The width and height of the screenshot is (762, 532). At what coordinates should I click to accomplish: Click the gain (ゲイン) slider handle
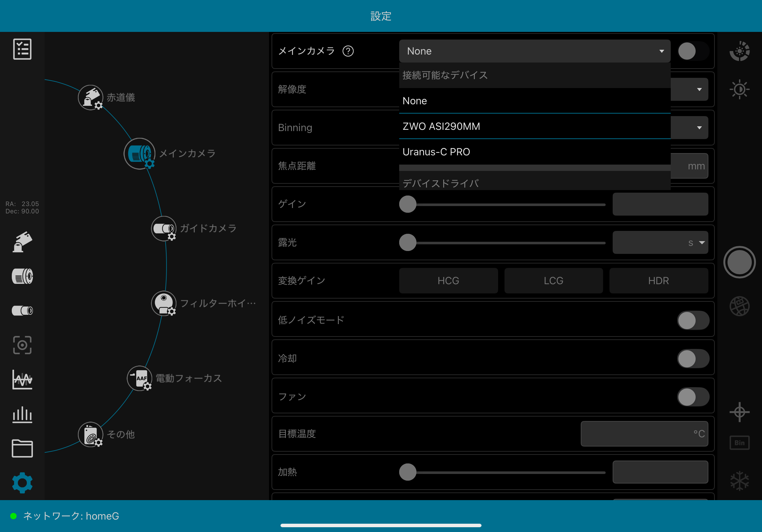407,204
